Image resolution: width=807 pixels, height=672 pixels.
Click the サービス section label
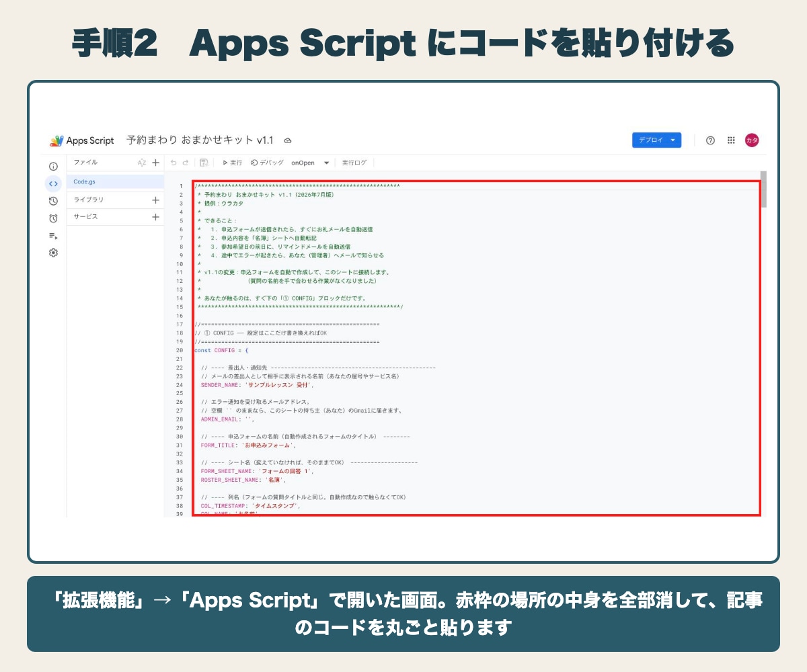(x=85, y=217)
